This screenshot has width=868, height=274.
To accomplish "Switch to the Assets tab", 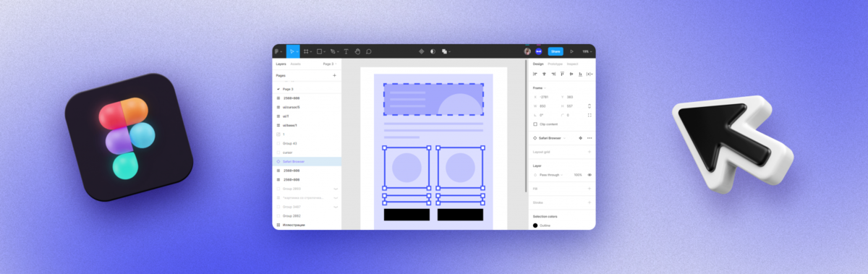I will click(296, 64).
